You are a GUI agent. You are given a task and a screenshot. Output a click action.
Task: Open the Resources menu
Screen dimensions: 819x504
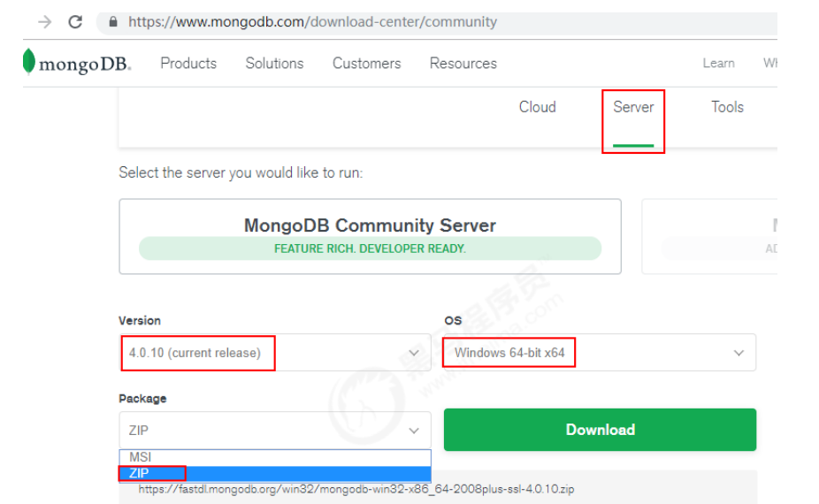point(463,63)
